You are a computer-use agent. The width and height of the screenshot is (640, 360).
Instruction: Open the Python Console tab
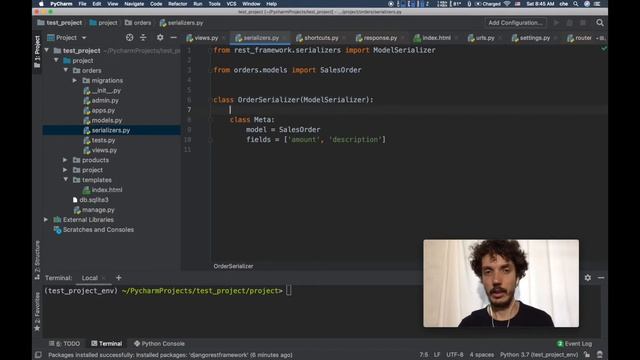tap(160, 344)
